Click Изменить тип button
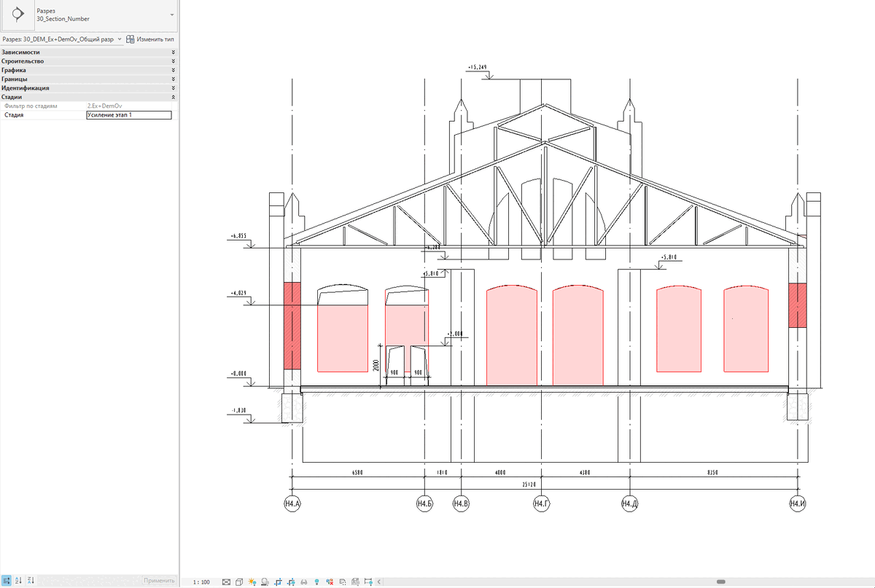Image resolution: width=875 pixels, height=588 pixels. [150, 39]
